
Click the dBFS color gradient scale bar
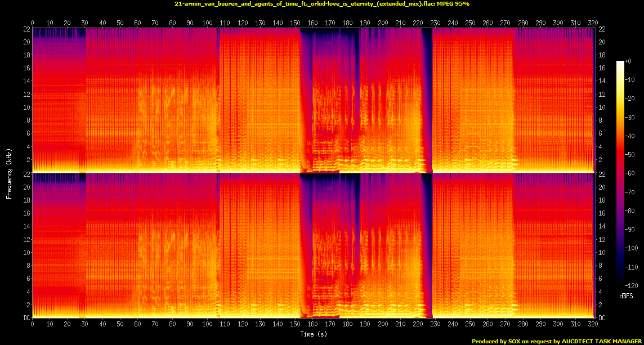tap(620, 173)
